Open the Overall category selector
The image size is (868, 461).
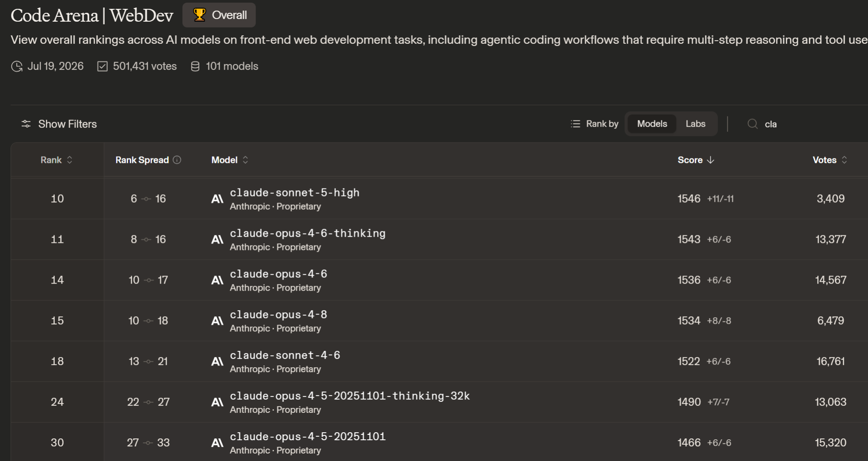click(x=219, y=15)
